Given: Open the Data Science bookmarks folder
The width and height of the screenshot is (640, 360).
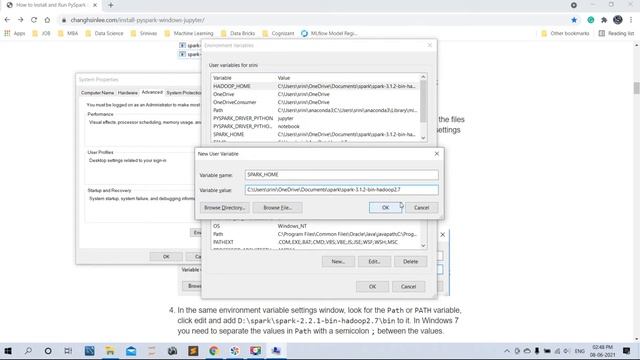Looking at the screenshot, I should 104,33.
